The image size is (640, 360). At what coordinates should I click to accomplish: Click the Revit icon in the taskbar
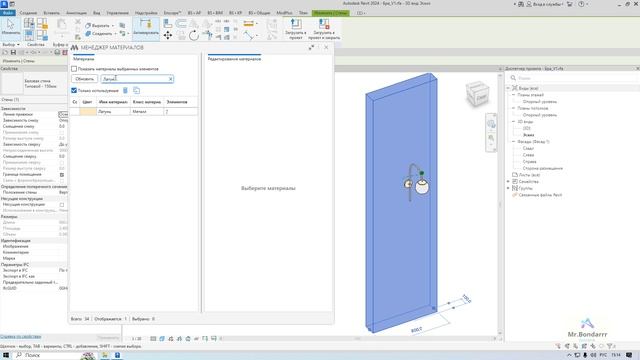click(117, 355)
